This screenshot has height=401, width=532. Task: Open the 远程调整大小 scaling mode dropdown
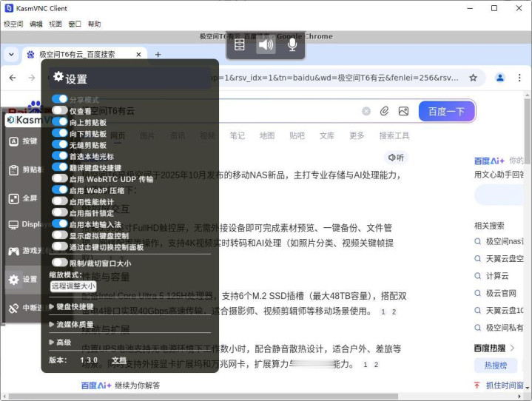tap(73, 286)
